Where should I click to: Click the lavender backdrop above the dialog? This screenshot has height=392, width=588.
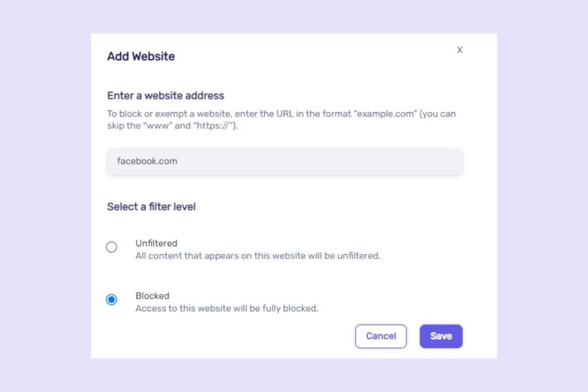[x=294, y=17]
